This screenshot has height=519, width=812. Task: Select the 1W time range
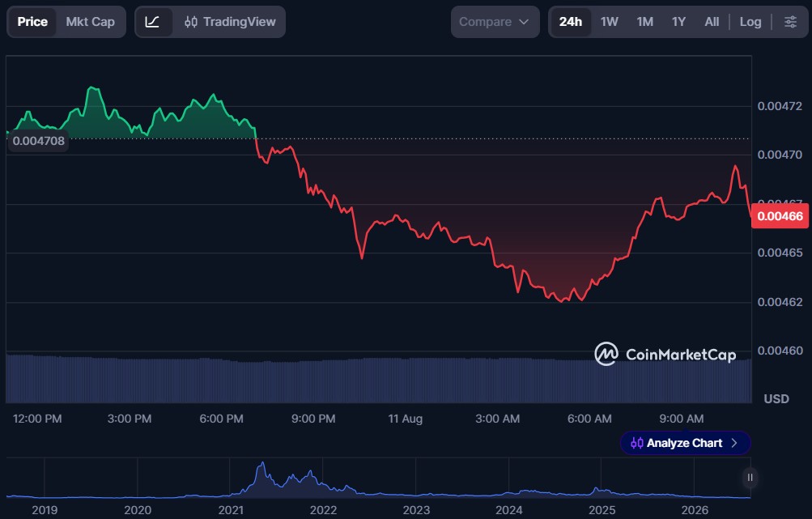(x=610, y=22)
